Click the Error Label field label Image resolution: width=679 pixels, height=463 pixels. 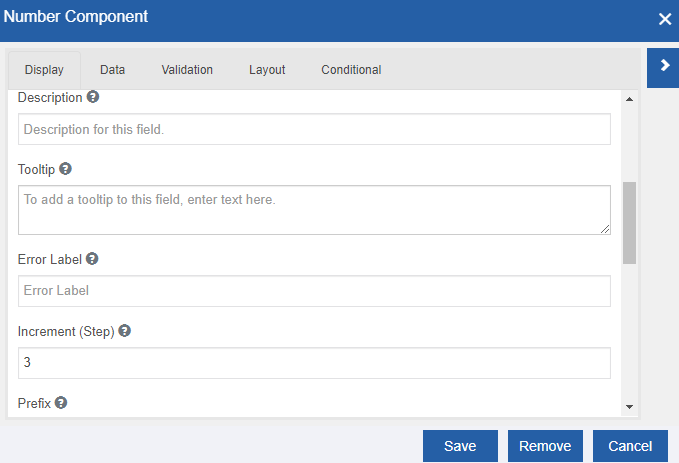point(49,259)
